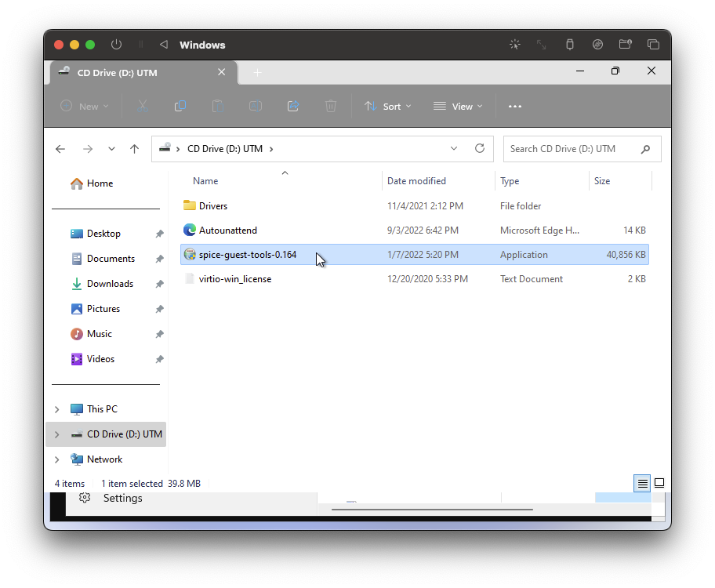Click the UTM resize display icon
This screenshot has width=715, height=588.
541,44
